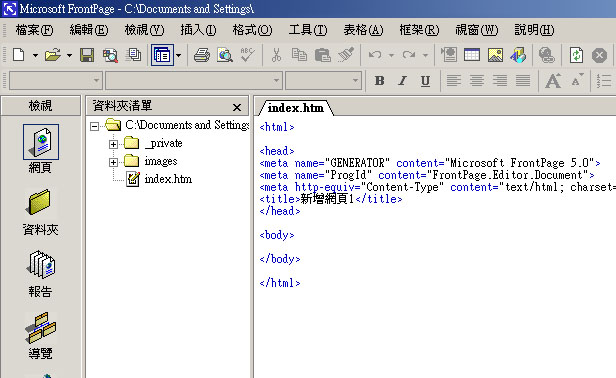Click the Insert Picture from file icon
This screenshot has height=378, width=616.
pos(495,55)
